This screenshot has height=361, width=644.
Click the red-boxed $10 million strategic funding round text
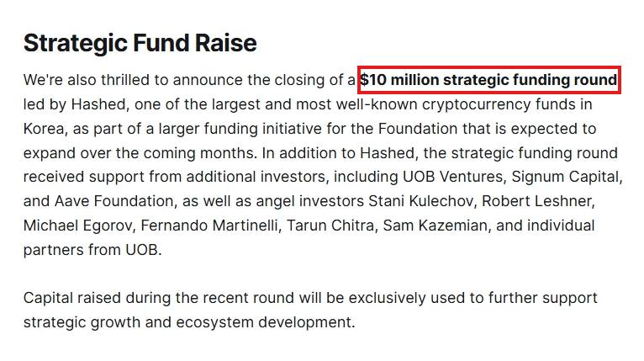tap(488, 80)
